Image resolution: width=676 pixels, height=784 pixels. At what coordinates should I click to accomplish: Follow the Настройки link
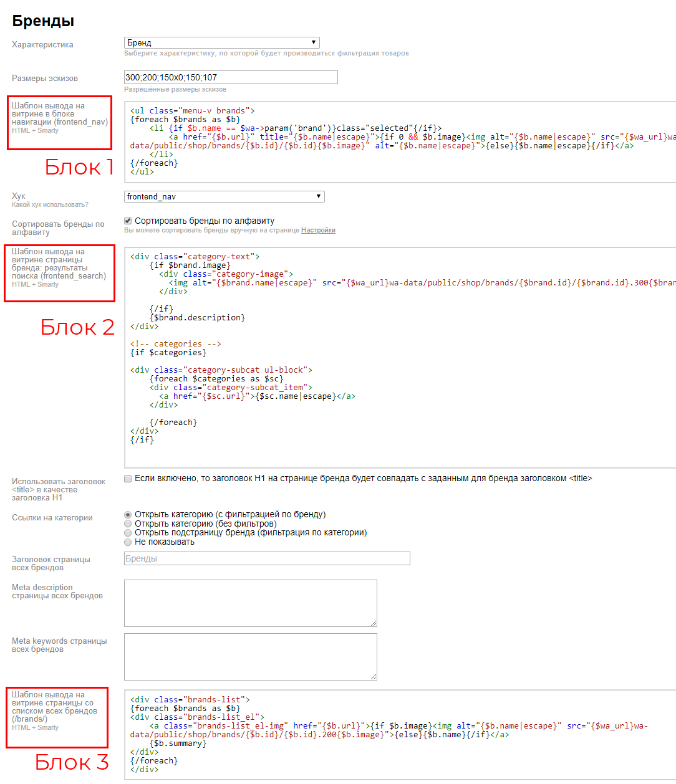tap(318, 231)
